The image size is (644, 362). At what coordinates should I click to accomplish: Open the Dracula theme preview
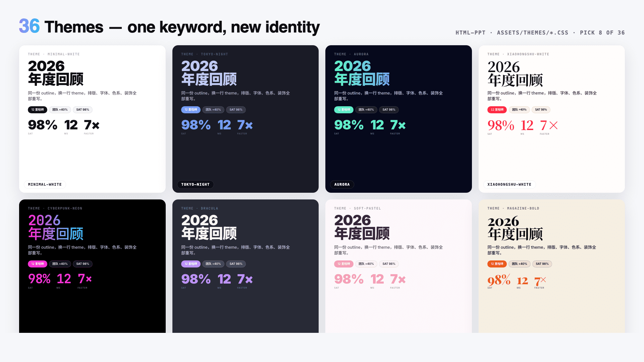pos(245,308)
